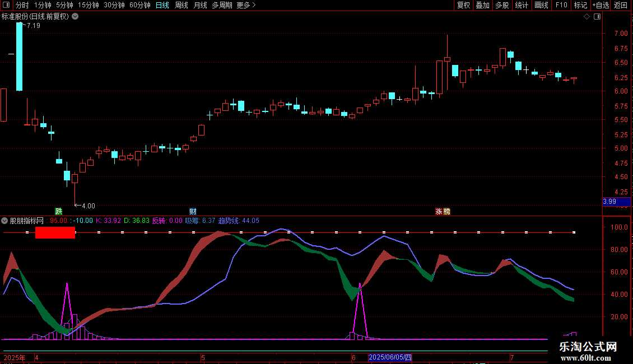
Task: Activate the 画线 drawing tools
Action: [541, 5]
